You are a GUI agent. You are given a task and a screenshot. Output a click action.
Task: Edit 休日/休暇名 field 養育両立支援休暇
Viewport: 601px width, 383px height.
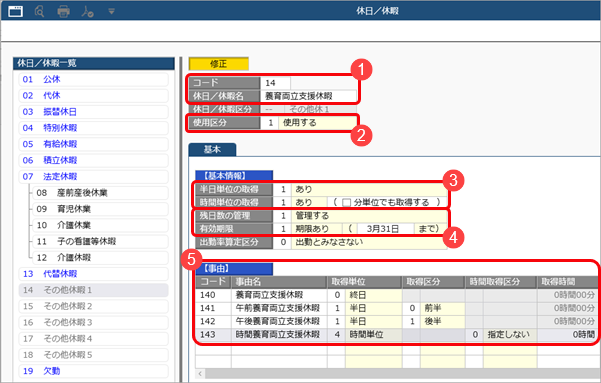tap(309, 96)
